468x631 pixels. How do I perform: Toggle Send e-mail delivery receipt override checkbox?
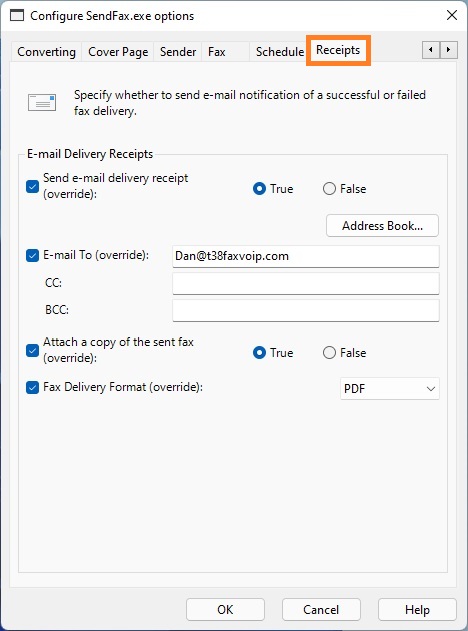[x=32, y=186]
